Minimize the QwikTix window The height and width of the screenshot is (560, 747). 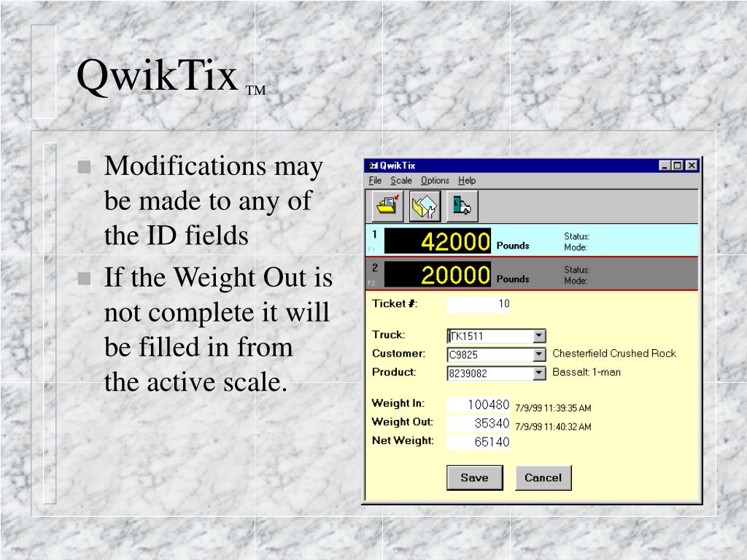tap(665, 166)
